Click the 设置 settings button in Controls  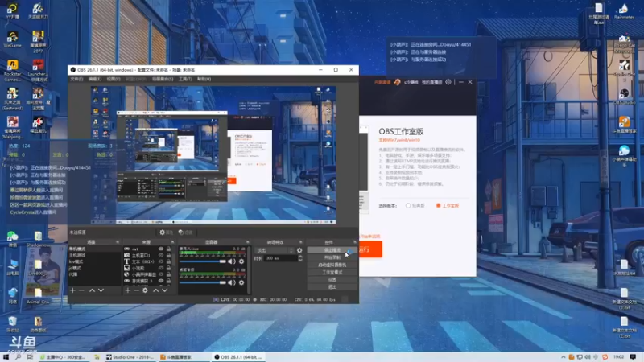pos(332,280)
